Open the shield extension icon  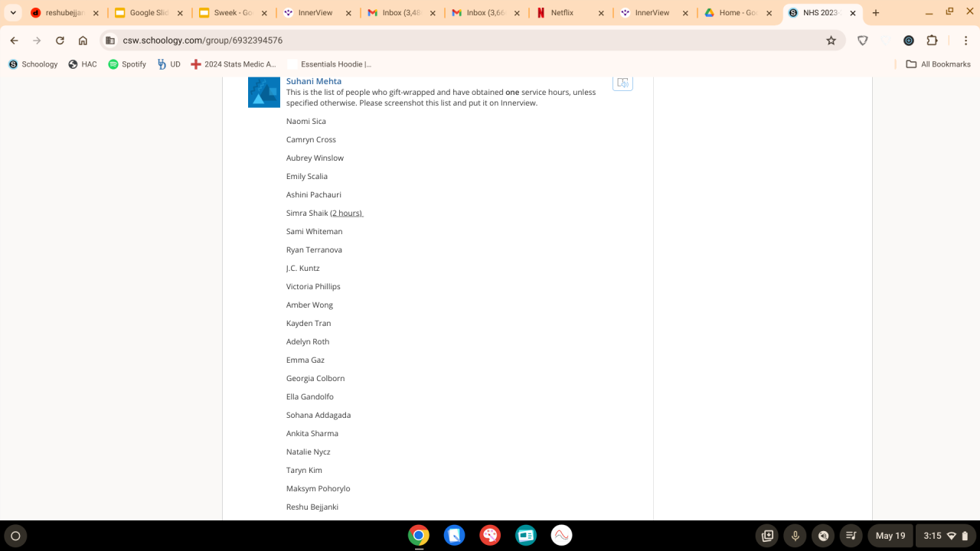point(863,41)
